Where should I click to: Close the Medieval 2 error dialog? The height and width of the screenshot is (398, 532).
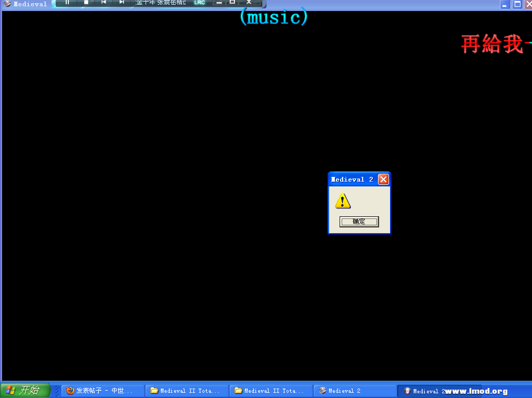[x=383, y=180]
